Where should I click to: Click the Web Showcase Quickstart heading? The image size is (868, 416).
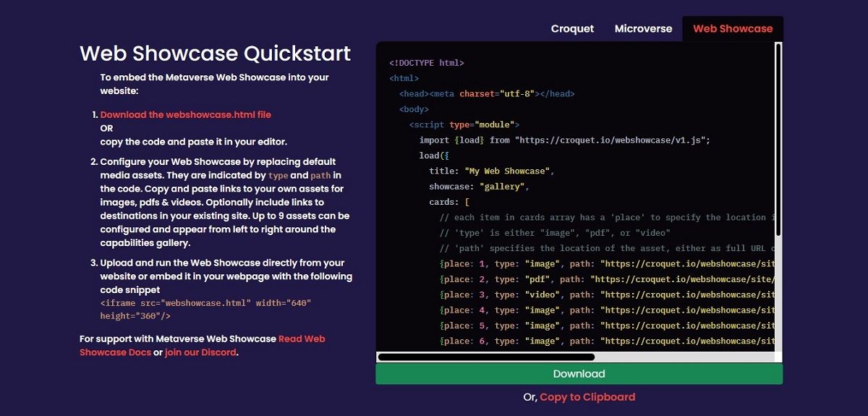pos(215,53)
